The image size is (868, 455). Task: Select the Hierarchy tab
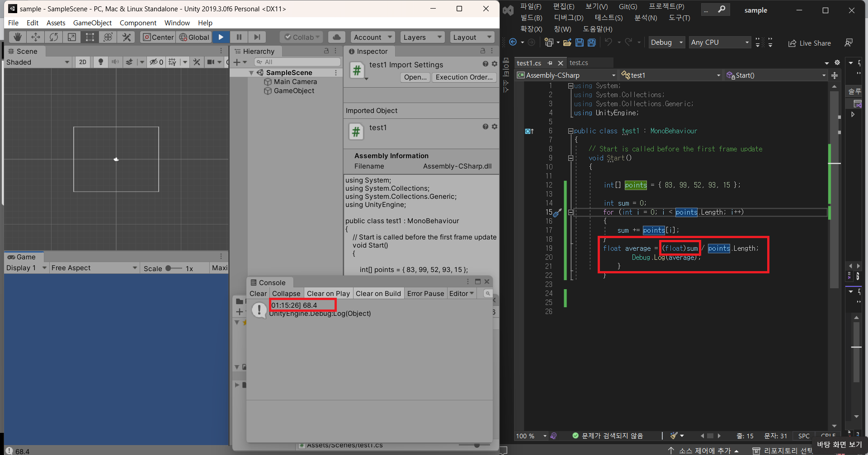click(255, 51)
